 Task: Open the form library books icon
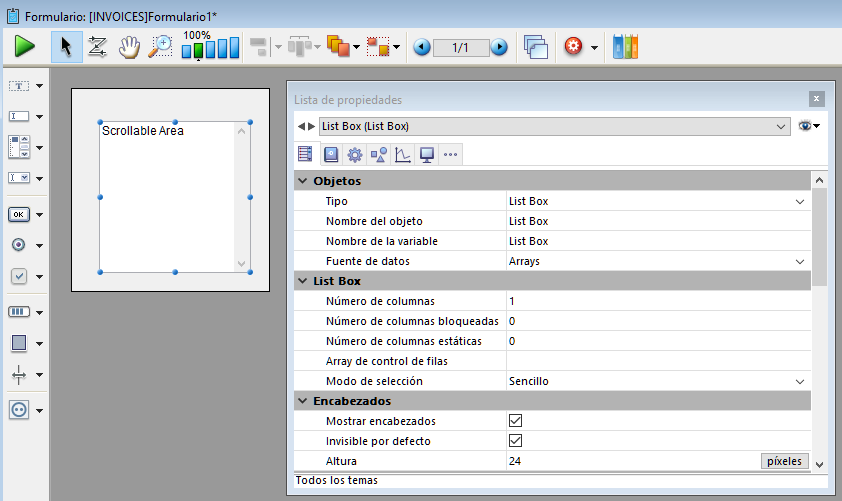pos(625,46)
